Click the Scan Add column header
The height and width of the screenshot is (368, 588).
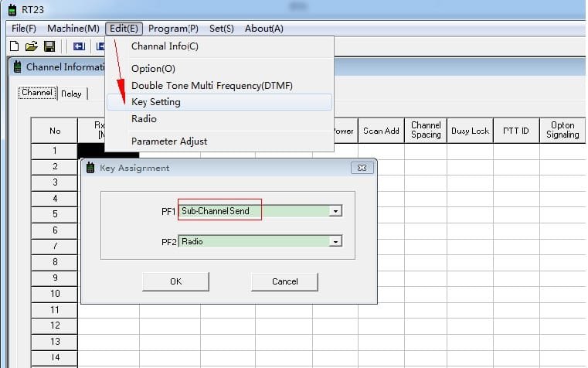(381, 131)
